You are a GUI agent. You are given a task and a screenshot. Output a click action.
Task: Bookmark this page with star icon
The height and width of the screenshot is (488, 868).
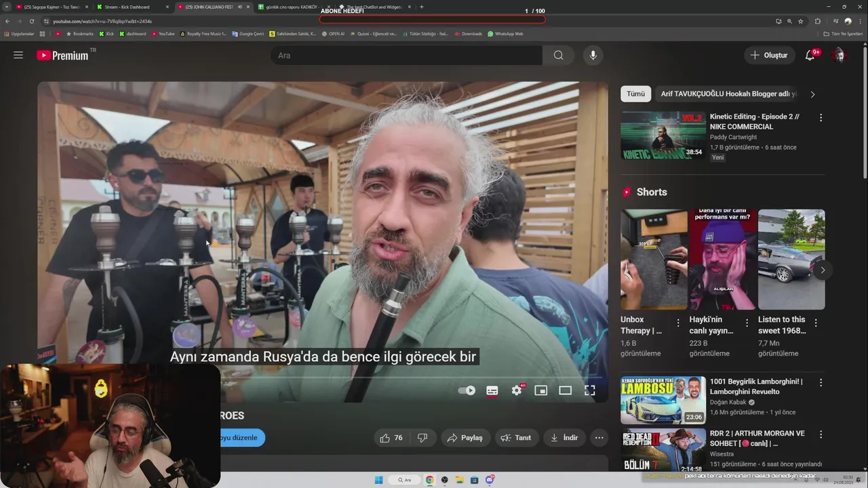coord(801,21)
